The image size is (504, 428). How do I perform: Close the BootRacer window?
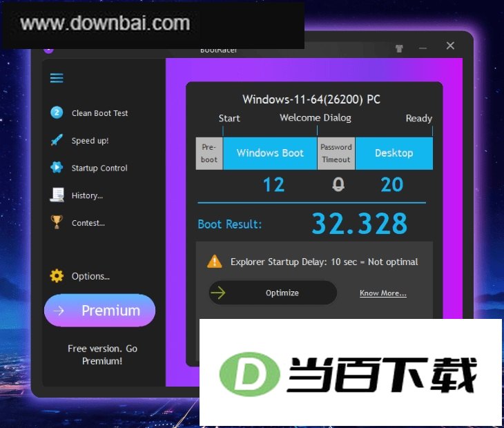(x=450, y=46)
